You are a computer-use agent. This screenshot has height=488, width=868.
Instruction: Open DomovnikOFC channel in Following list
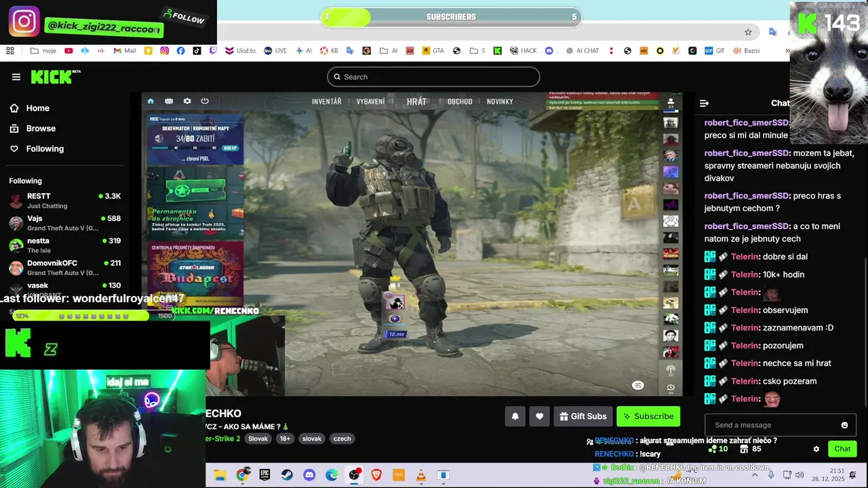65,268
